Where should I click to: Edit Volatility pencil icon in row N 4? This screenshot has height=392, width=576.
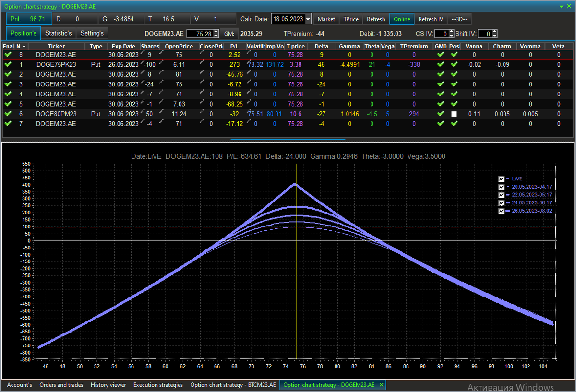(x=249, y=92)
